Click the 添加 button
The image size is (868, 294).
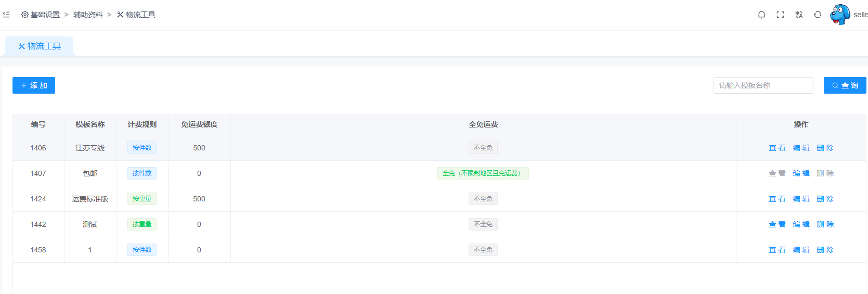[x=34, y=85]
